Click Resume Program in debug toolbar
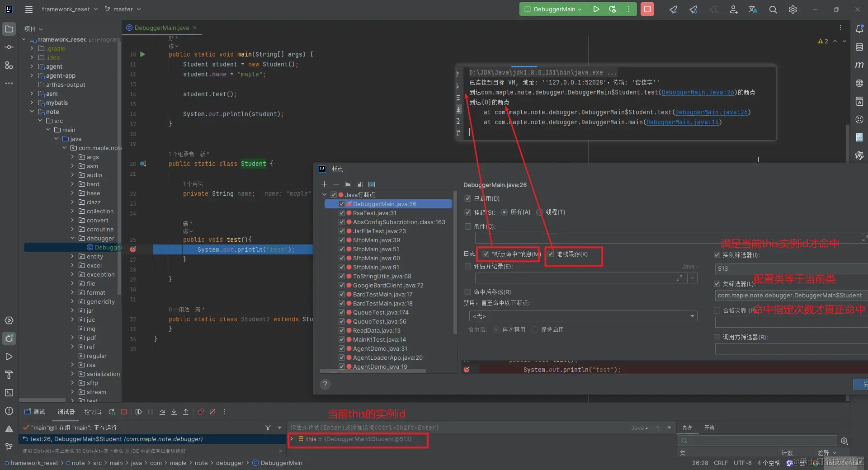Image resolution: width=868 pixels, height=470 pixels. (x=139, y=412)
